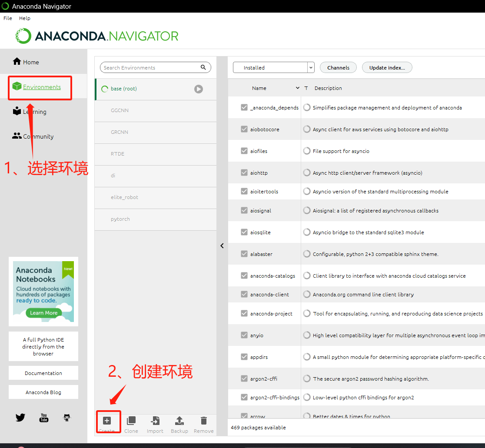485x448 pixels.
Task: Uncheck the anaconda-project package checkbox
Action: (x=244, y=313)
